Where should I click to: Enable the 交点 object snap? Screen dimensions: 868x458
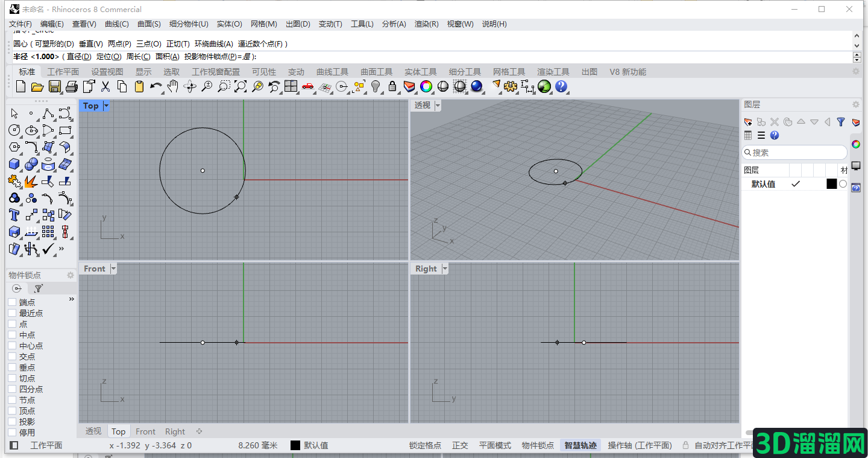[12, 357]
